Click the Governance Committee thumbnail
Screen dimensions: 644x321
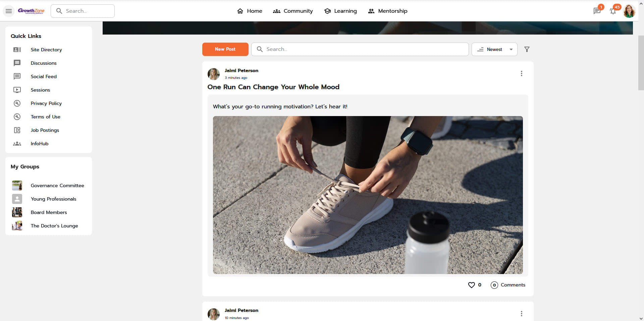point(17,185)
